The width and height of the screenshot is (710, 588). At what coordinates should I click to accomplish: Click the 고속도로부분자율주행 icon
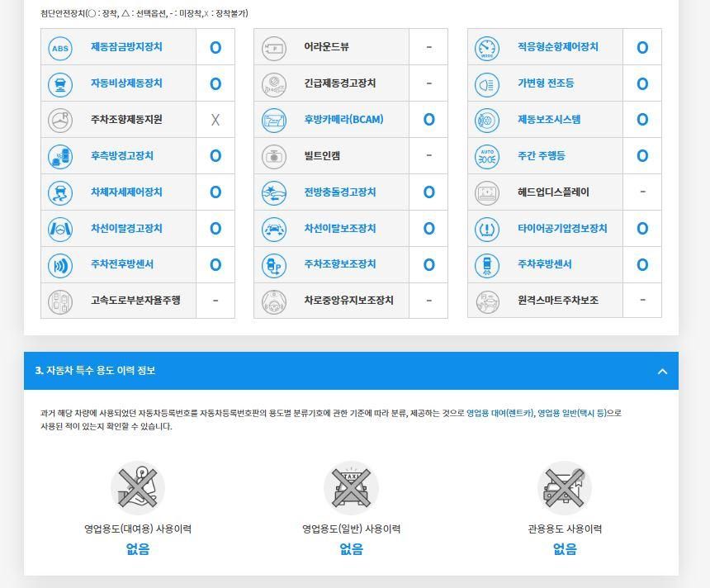point(60,301)
